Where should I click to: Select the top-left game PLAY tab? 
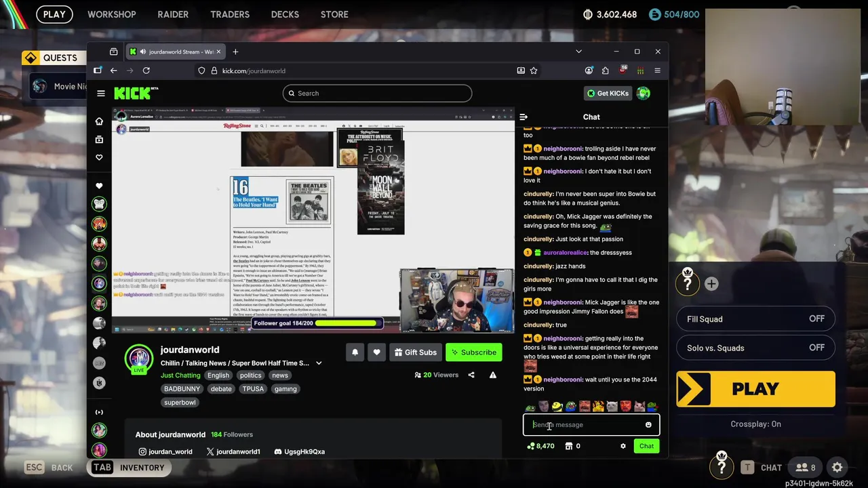point(54,14)
